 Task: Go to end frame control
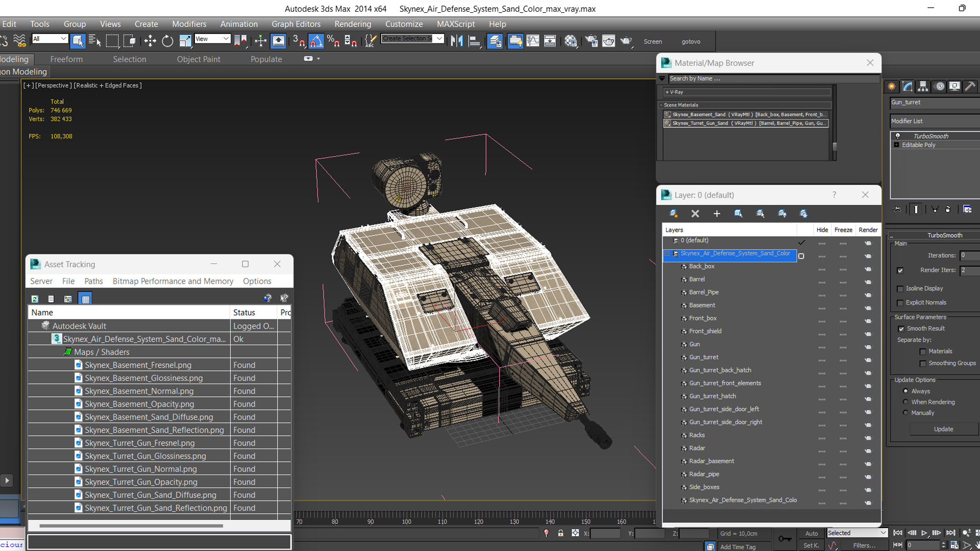[x=950, y=533]
